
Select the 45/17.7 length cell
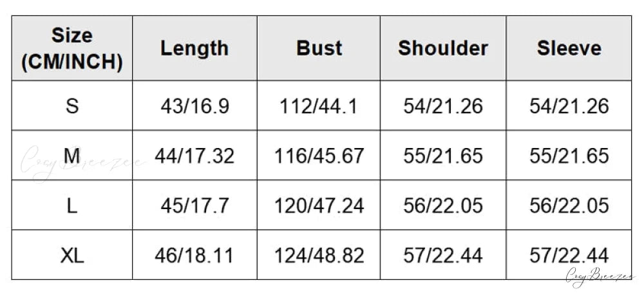[194, 205]
